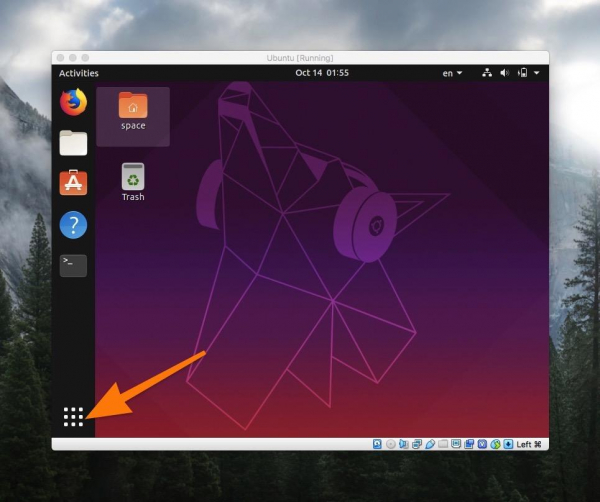Click the VirtualBox recording status icon

(x=469, y=444)
